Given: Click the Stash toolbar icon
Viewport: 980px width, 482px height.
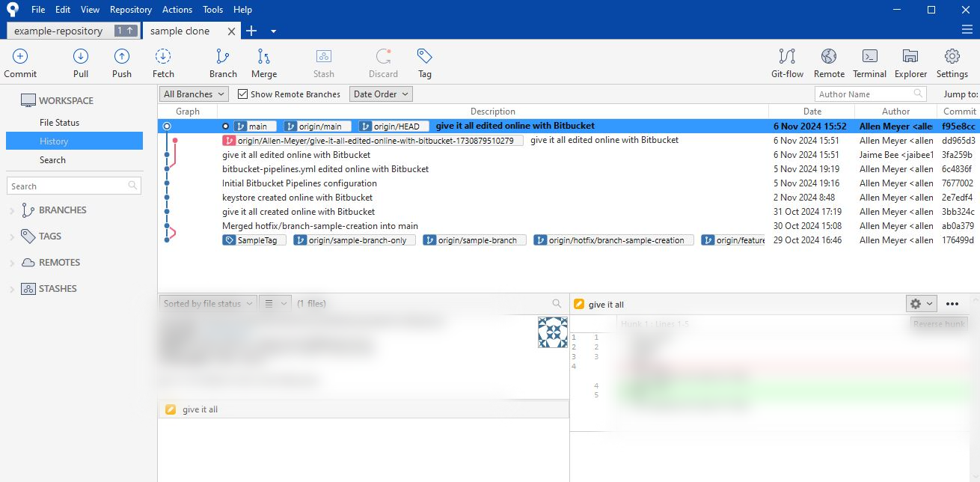Looking at the screenshot, I should pos(323,56).
